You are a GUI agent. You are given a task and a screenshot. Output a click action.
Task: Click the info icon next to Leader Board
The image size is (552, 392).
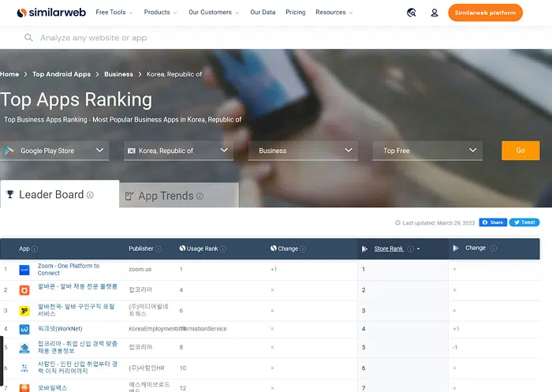click(90, 195)
